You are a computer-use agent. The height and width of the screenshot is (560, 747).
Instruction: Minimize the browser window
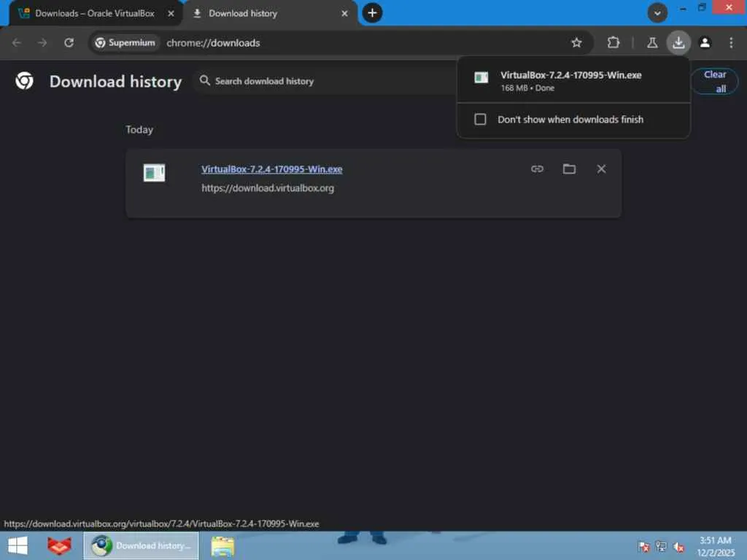click(x=683, y=8)
